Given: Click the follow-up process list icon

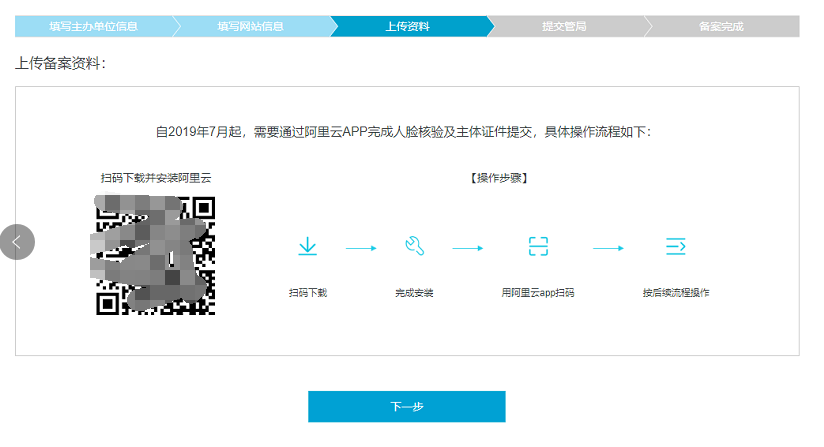Looking at the screenshot, I should coord(676,246).
